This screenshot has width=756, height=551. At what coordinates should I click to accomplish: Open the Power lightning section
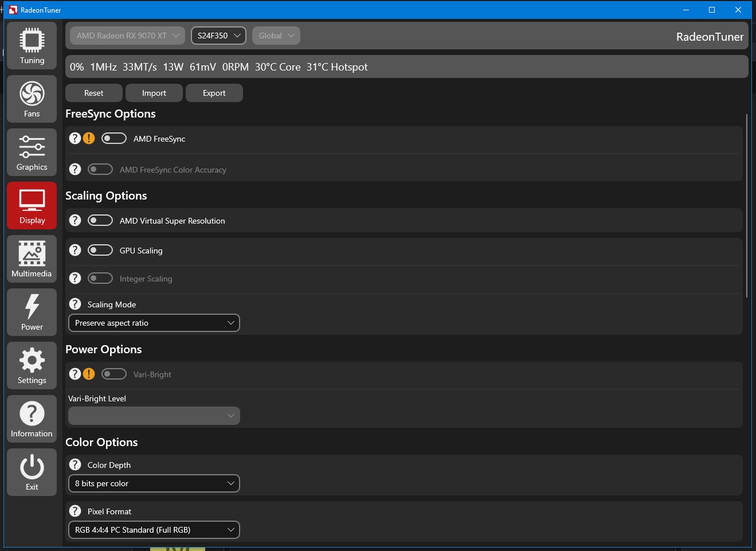[32, 312]
